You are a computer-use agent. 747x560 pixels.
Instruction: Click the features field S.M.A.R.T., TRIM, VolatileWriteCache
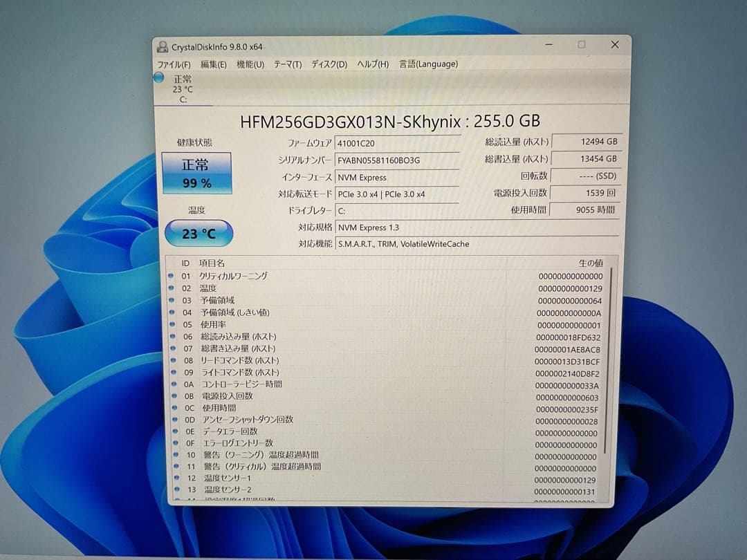point(477,244)
